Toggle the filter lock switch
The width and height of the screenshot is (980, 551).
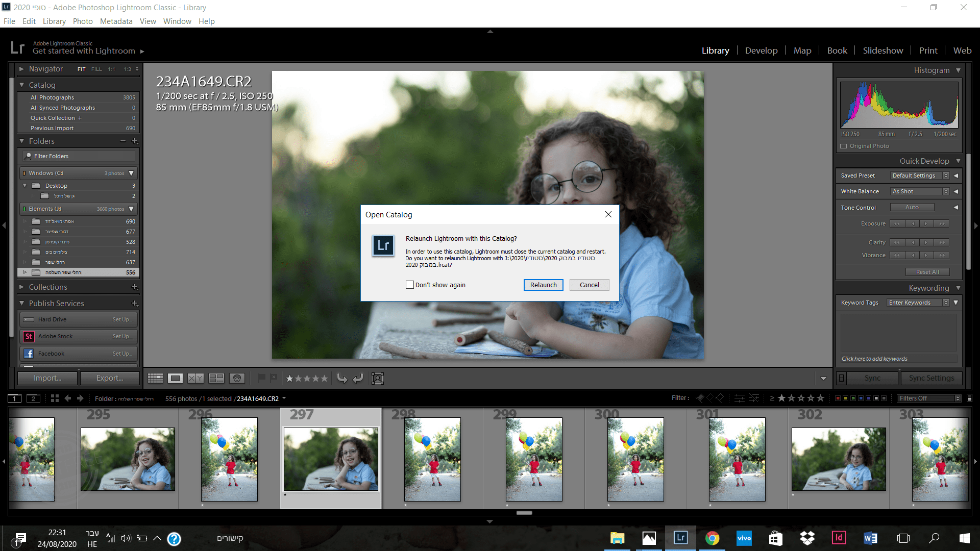click(x=969, y=398)
